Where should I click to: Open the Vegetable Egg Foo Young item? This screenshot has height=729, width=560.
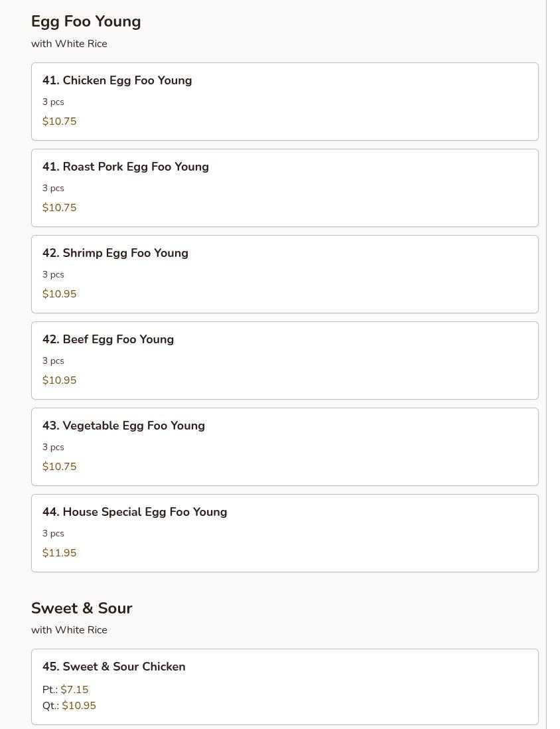(x=123, y=426)
